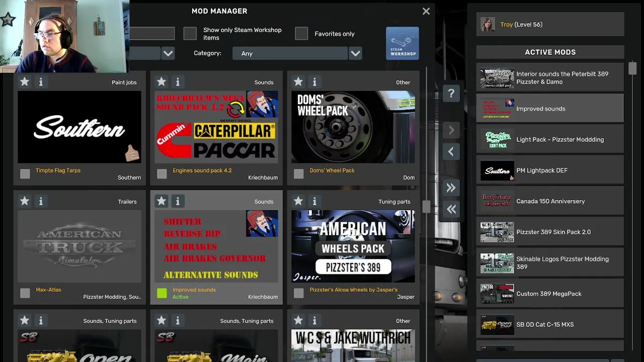This screenshot has width=644, height=362.
Task: Open the Steam Workshop button
Action: pyautogui.click(x=402, y=43)
